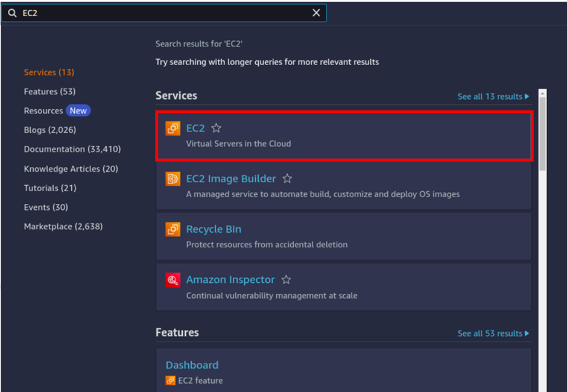The image size is (567, 392).
Task: Click the 'A managed service to automate build' description
Action: coord(323,195)
